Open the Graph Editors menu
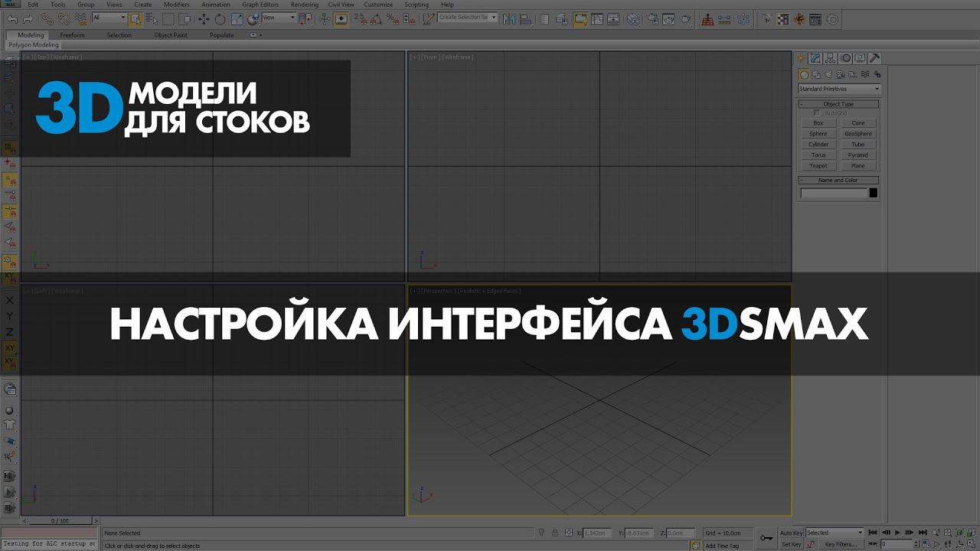Screen dimensions: 980x551 [x=260, y=5]
